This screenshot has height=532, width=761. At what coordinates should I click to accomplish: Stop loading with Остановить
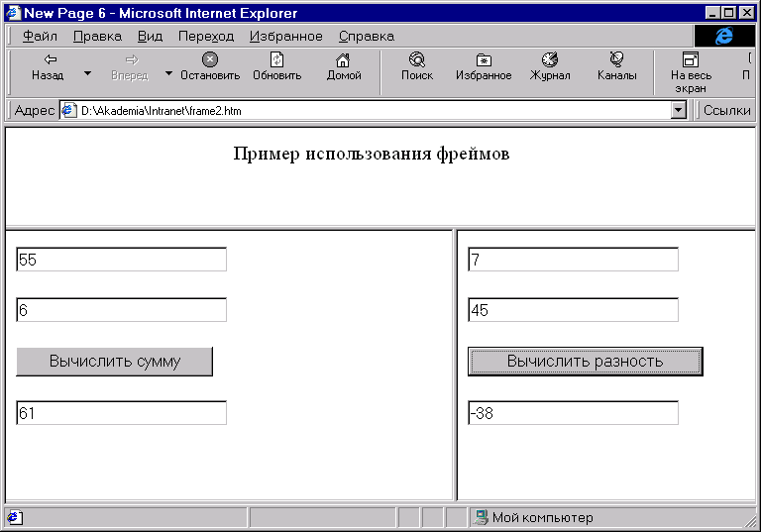[x=210, y=67]
